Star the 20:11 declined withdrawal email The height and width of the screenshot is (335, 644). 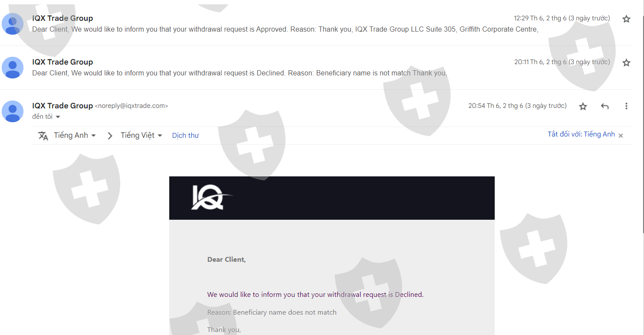(x=626, y=62)
